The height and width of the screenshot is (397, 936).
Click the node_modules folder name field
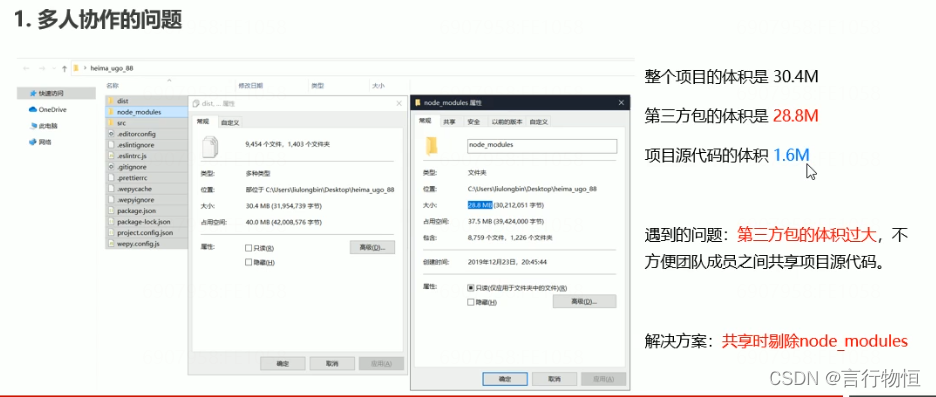541,146
